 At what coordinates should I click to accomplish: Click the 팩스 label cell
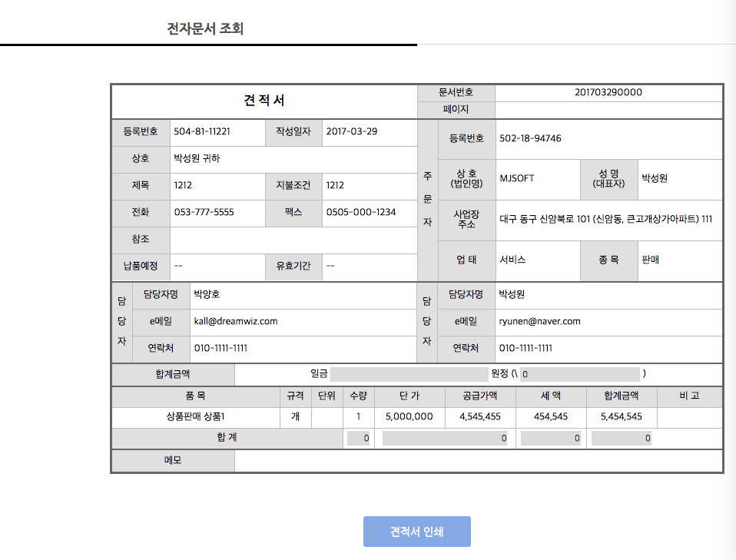pyautogui.click(x=293, y=212)
